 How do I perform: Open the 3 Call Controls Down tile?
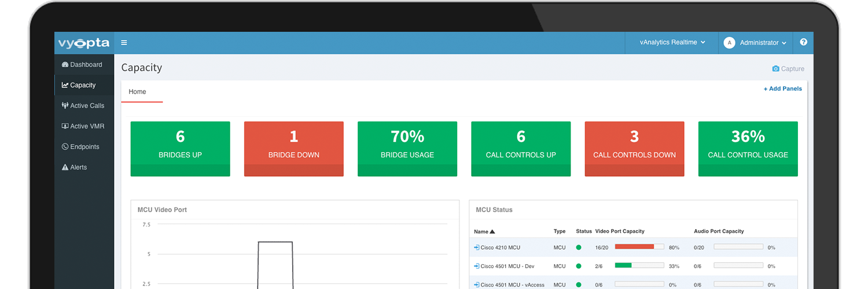click(x=635, y=149)
